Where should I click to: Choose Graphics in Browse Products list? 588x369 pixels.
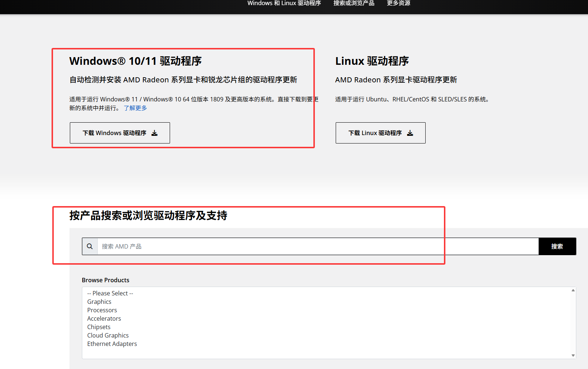[99, 302]
